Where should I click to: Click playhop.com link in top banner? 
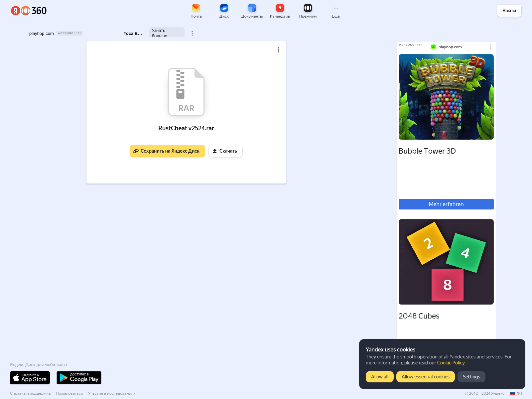click(x=42, y=34)
